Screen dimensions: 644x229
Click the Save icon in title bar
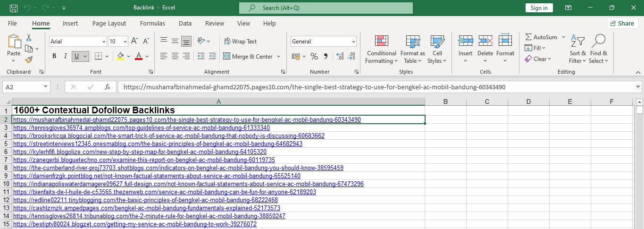click(13, 8)
